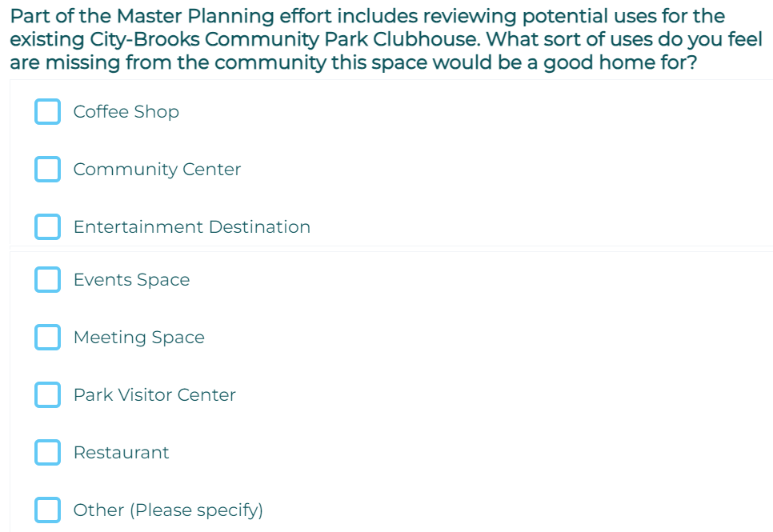Viewport: 773px width, 532px height.
Task: Select the "Park Visitor Center" label text
Action: coord(154,395)
